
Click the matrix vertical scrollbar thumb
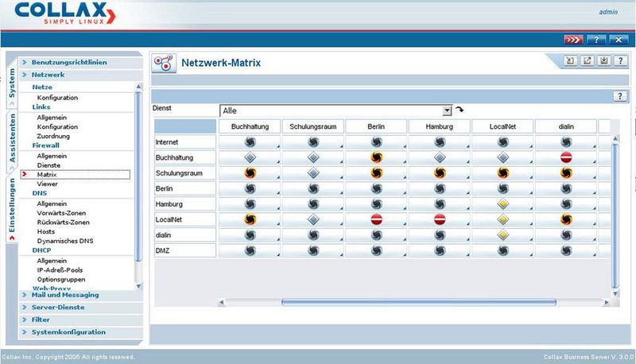[x=615, y=215]
